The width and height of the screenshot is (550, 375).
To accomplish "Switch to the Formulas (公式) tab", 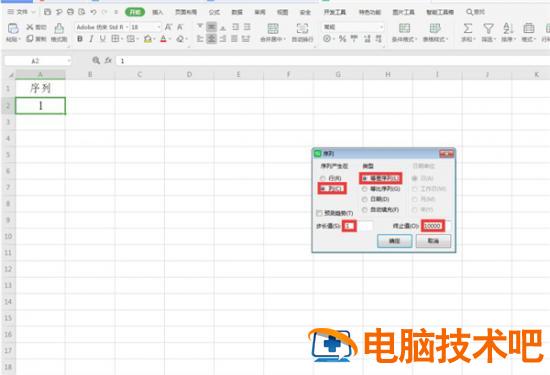I will point(214,12).
